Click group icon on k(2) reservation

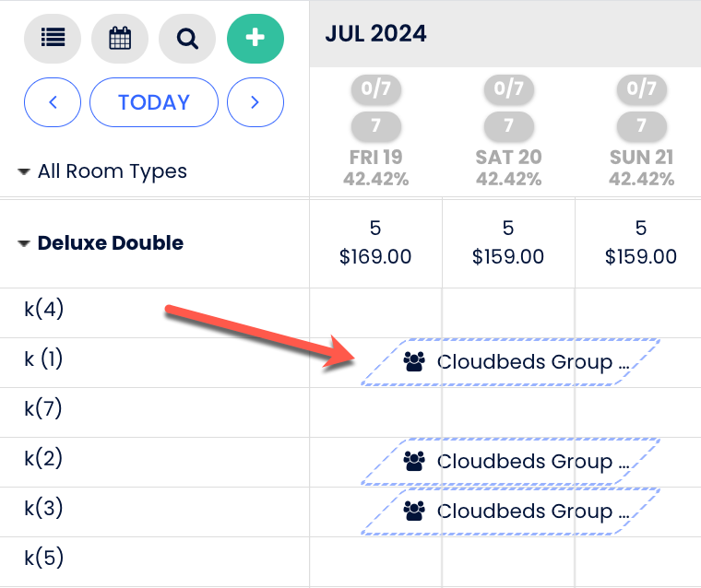[x=415, y=462]
